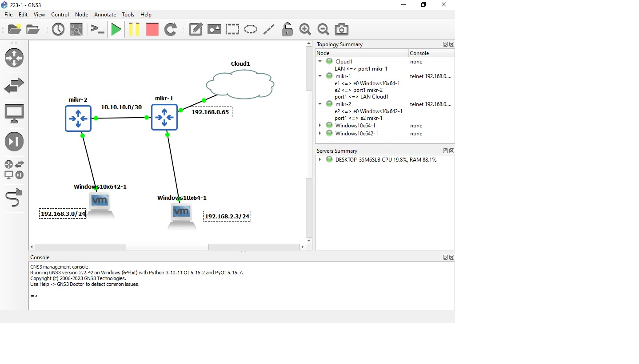The image size is (639, 364).
Task: Toggle show interface labels icon
Action: point(76,30)
